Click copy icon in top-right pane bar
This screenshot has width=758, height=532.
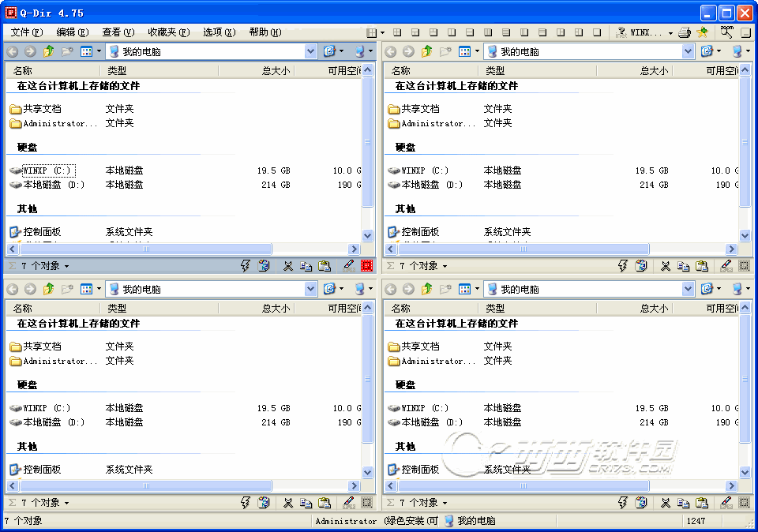point(683,266)
